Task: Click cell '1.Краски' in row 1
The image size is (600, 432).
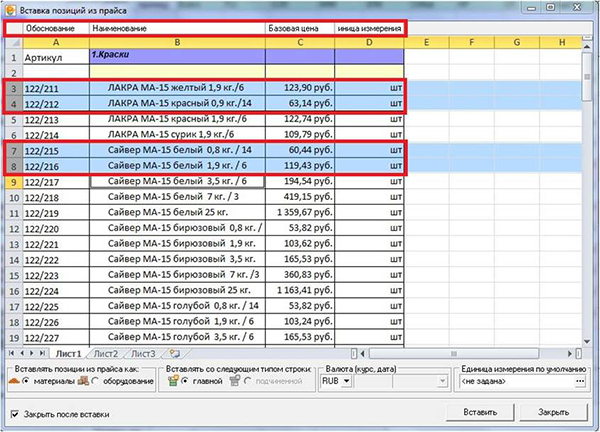Action: coord(177,56)
